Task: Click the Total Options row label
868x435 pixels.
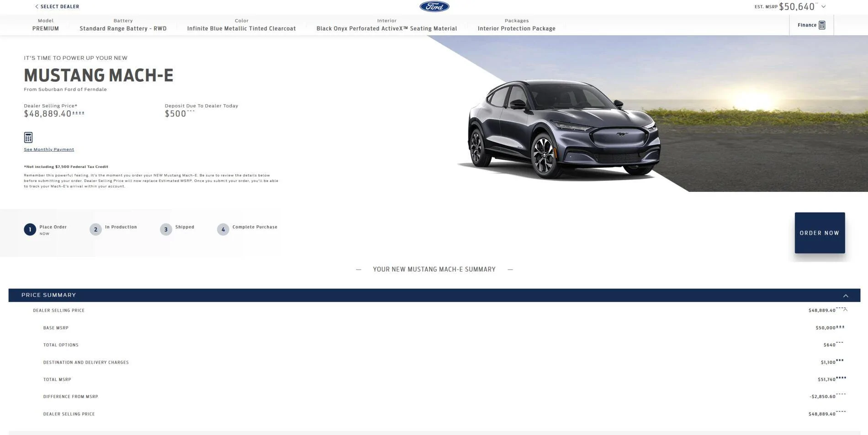Action: (61, 345)
